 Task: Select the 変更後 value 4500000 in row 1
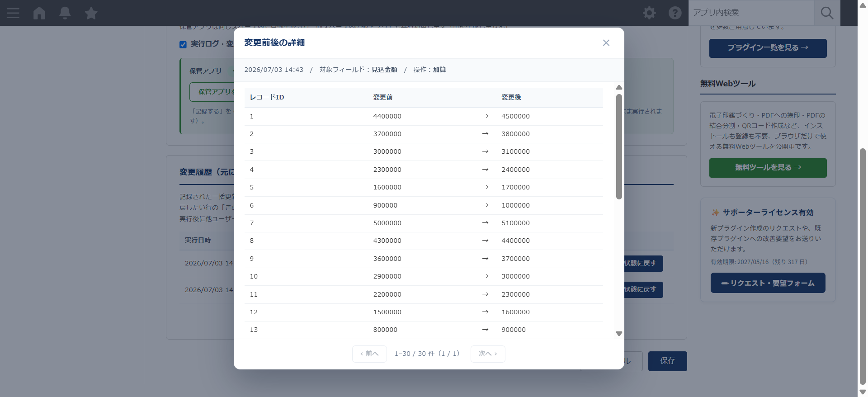click(515, 116)
